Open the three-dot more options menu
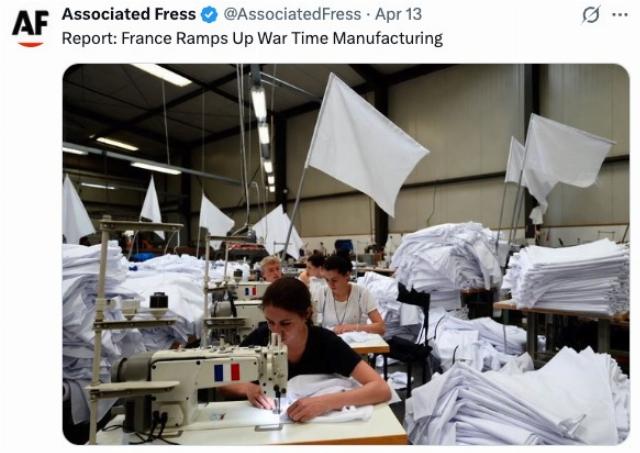 click(620, 15)
